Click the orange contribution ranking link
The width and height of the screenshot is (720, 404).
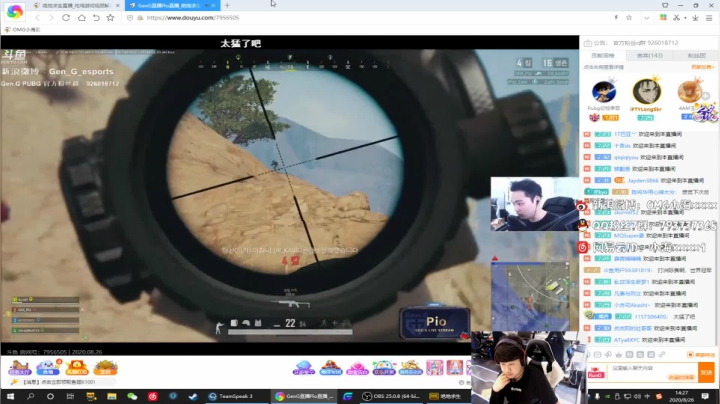703,67
